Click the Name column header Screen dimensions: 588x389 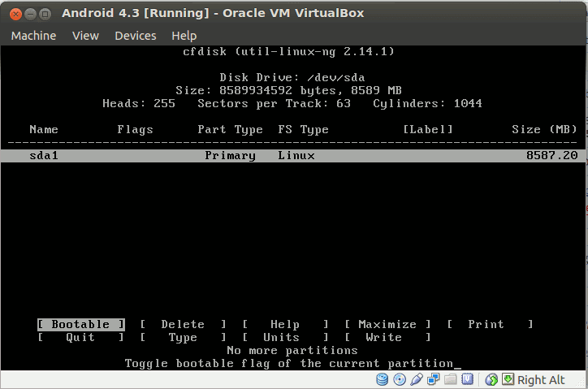coord(44,129)
